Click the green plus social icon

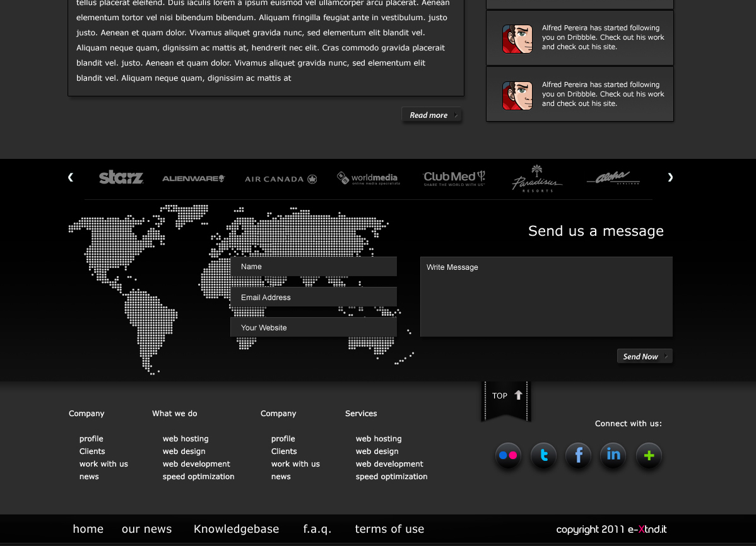[x=649, y=455]
